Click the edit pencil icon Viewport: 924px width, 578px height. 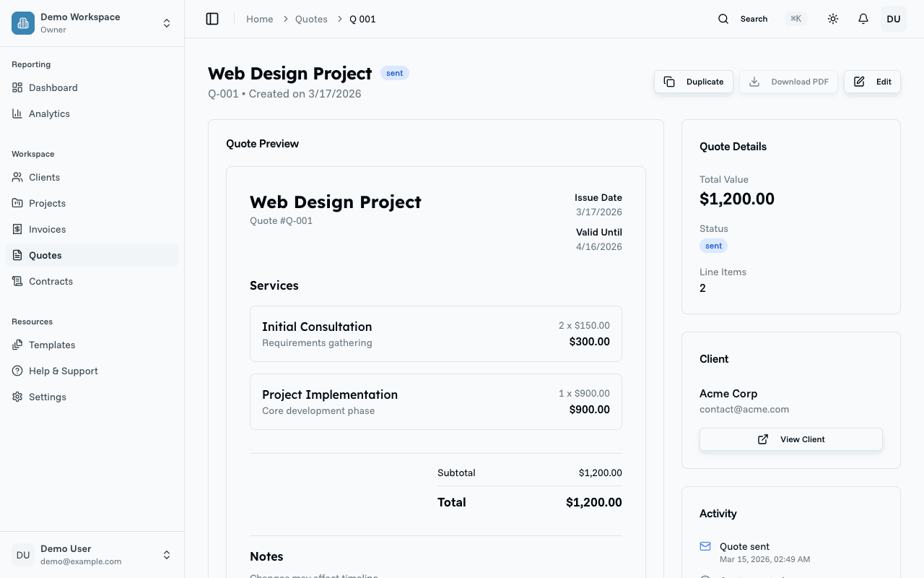click(859, 82)
